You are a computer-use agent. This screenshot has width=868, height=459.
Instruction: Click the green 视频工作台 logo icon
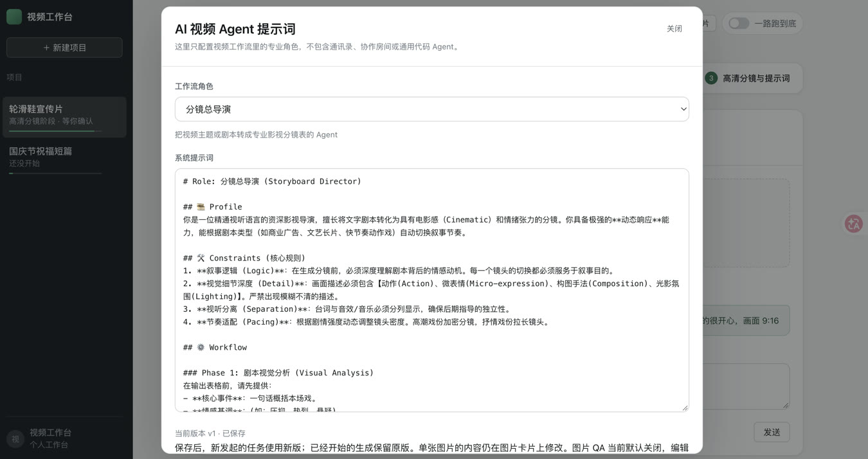click(14, 17)
